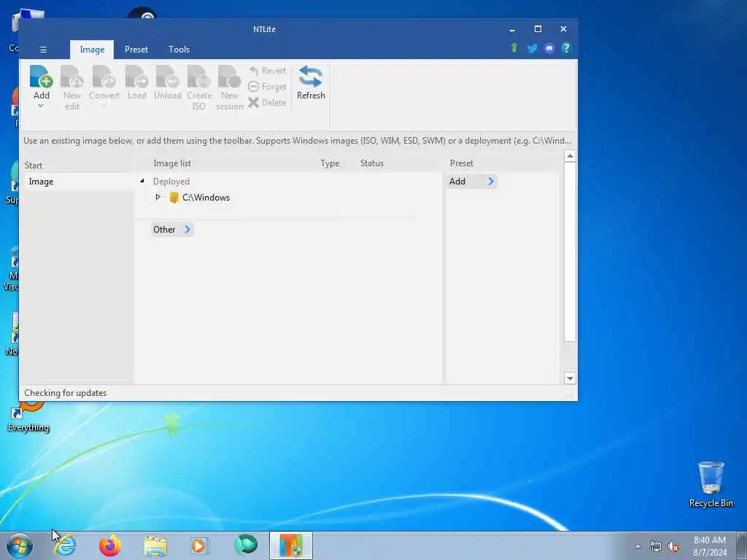Collapse the Deployed group
The height and width of the screenshot is (560, 747).
click(142, 181)
